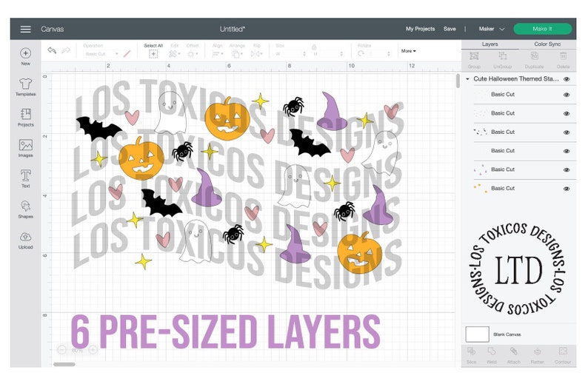Open the hamburger main menu
588x384 pixels.
point(25,29)
